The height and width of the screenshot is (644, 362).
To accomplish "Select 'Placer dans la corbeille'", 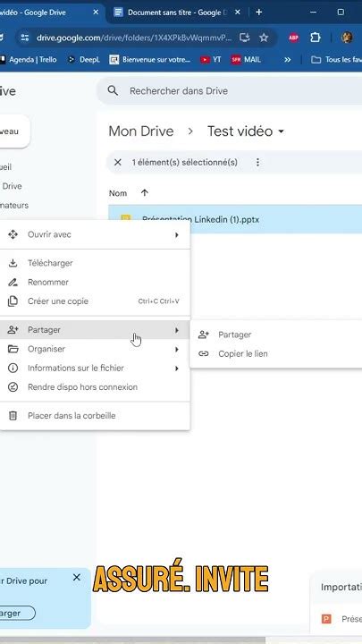I will pyautogui.click(x=95, y=416).
